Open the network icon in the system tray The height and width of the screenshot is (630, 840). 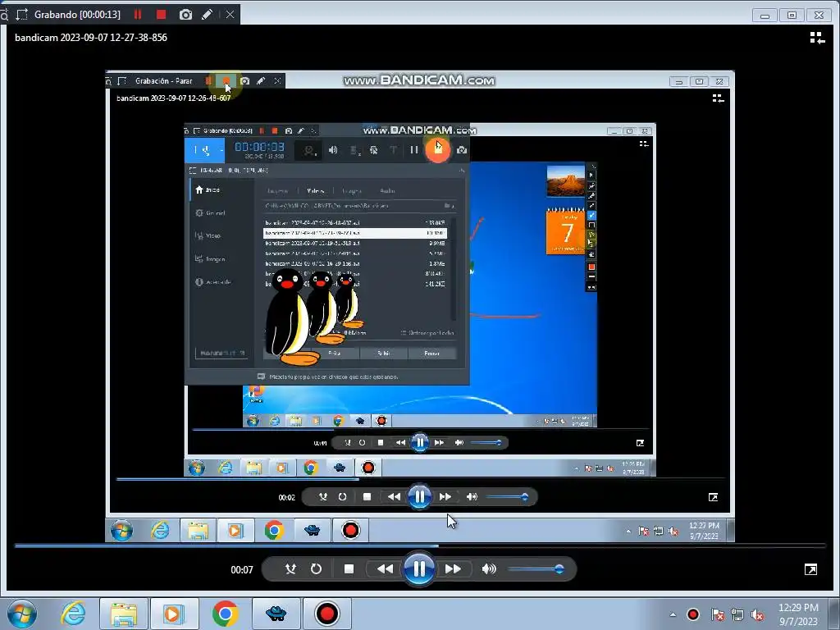click(x=737, y=614)
